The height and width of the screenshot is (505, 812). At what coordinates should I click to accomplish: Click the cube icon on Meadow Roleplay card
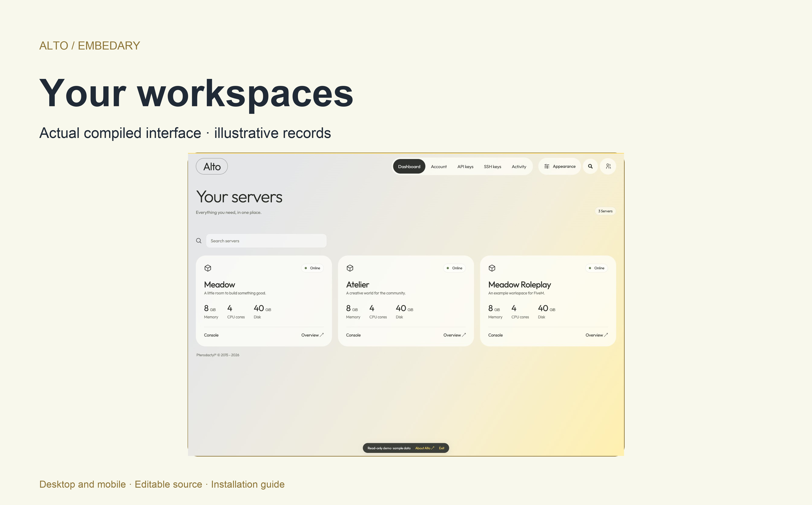coord(492,268)
